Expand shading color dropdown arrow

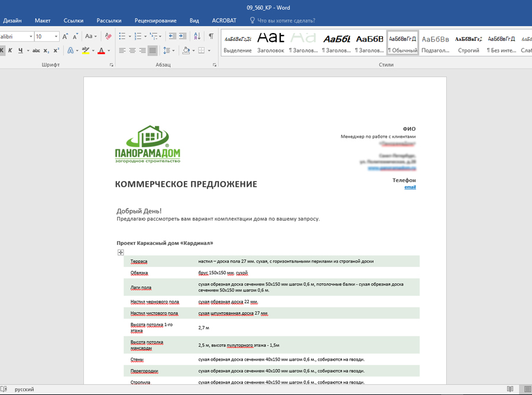[x=193, y=51]
